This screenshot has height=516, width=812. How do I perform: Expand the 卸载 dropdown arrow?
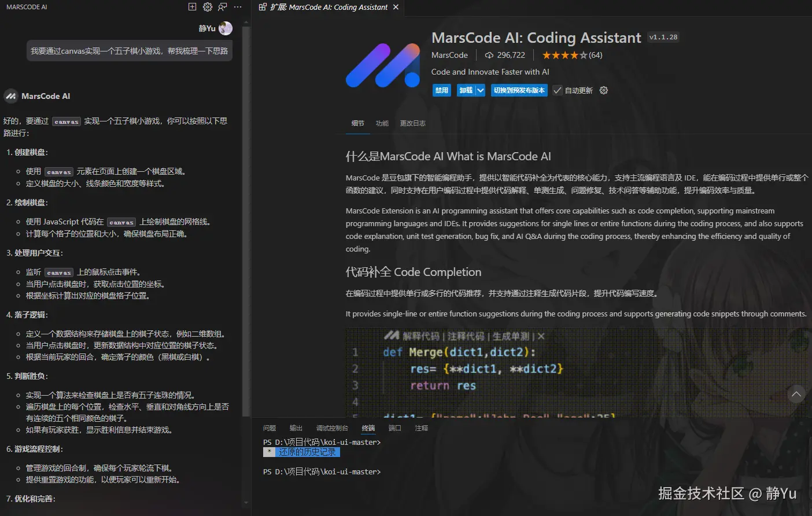tap(480, 90)
